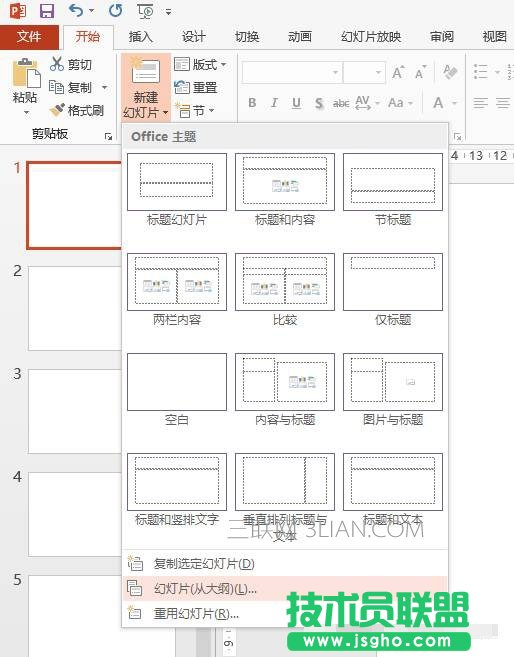
Task: Open AV character spacing dropdown
Action: 367,103
